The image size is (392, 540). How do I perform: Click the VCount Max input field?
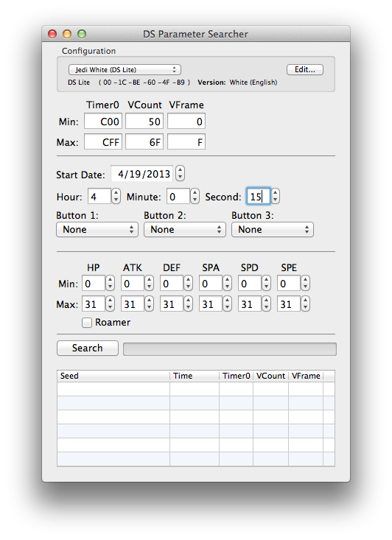144,142
